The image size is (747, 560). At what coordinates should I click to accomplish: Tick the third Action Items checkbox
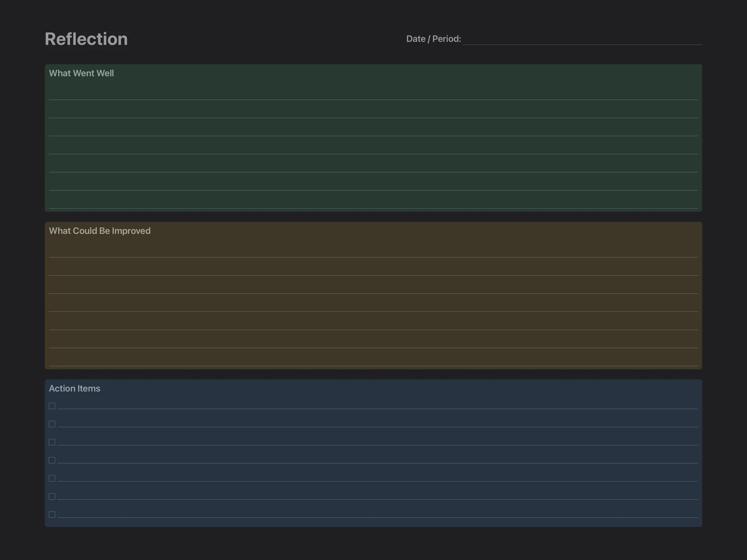(52, 442)
